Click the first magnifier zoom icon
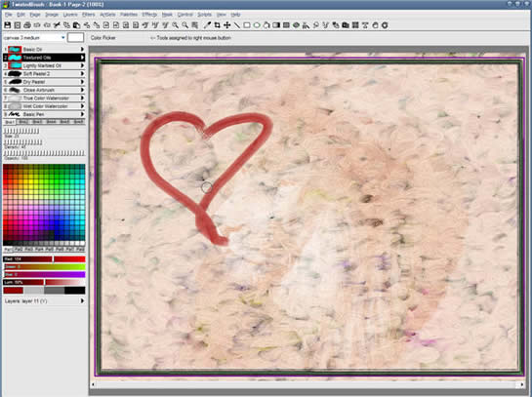The width and height of the screenshot is (532, 397). coord(175,25)
